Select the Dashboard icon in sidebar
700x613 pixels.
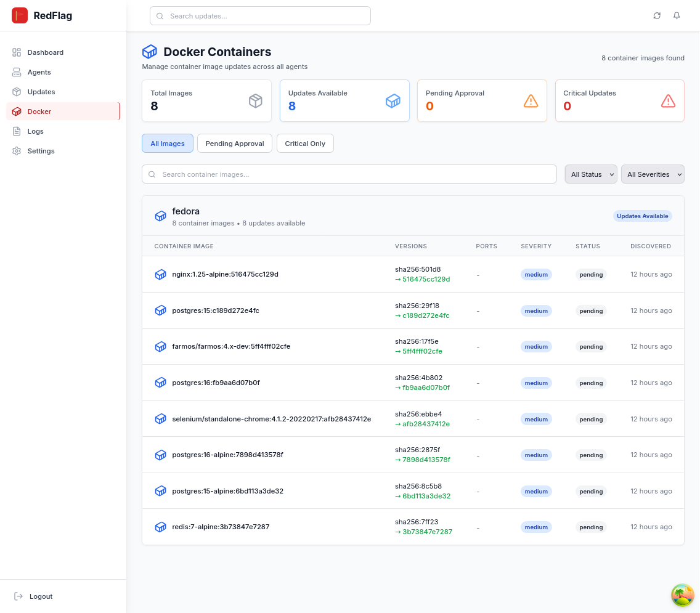(17, 52)
